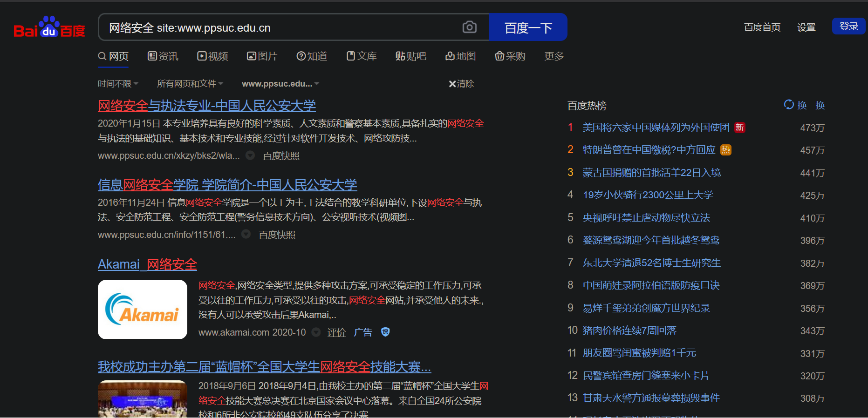Click the blue shield guarantee icon
The width and height of the screenshot is (868, 418).
point(385,332)
